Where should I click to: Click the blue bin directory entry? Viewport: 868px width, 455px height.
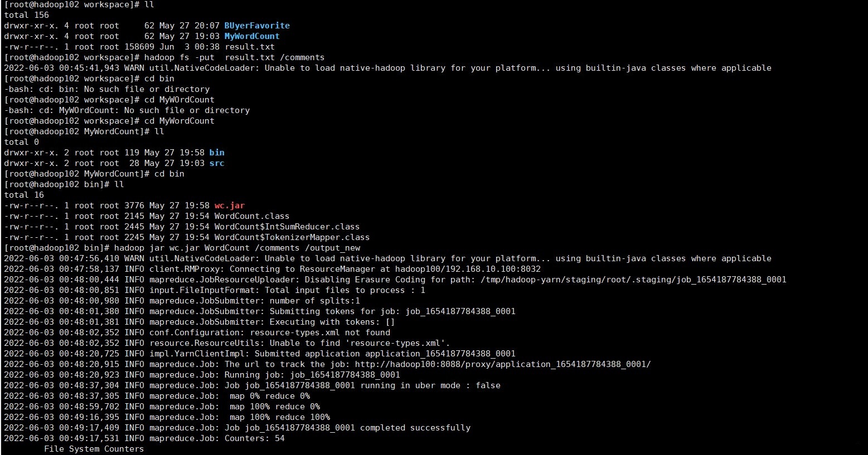(217, 153)
